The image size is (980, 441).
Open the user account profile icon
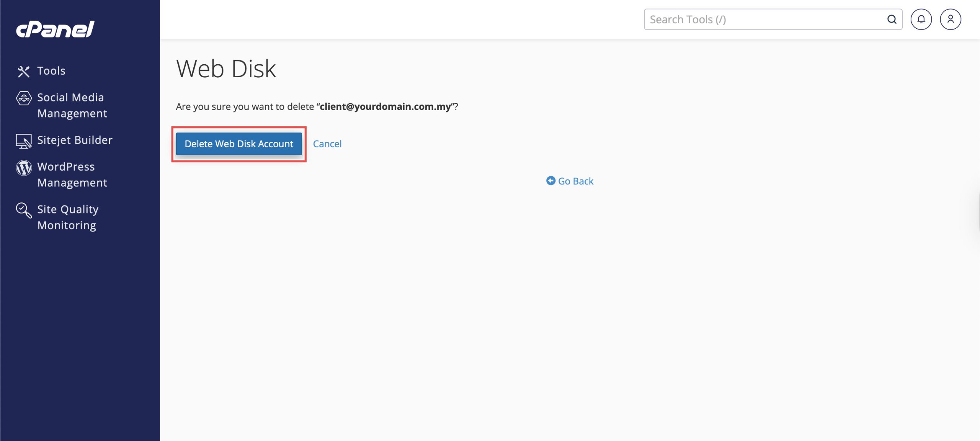coord(950,20)
